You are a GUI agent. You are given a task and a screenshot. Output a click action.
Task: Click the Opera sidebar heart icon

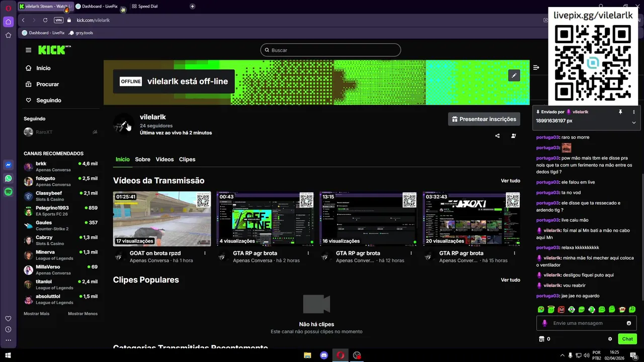pos(8,319)
